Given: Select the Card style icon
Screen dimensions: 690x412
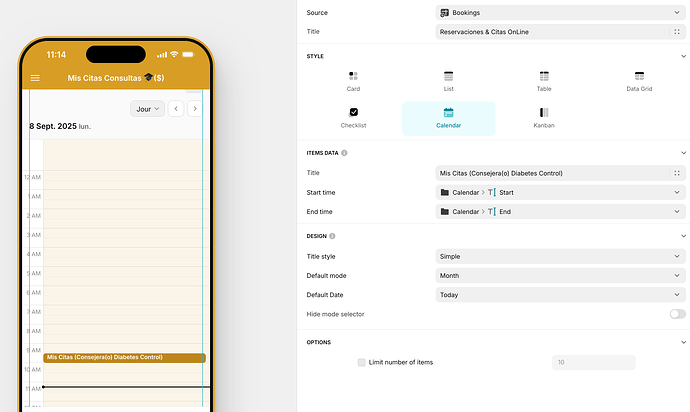Looking at the screenshot, I should (353, 76).
